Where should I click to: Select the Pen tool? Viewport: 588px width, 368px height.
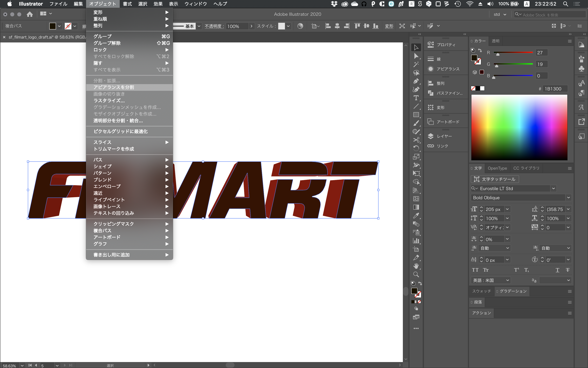pos(416,81)
